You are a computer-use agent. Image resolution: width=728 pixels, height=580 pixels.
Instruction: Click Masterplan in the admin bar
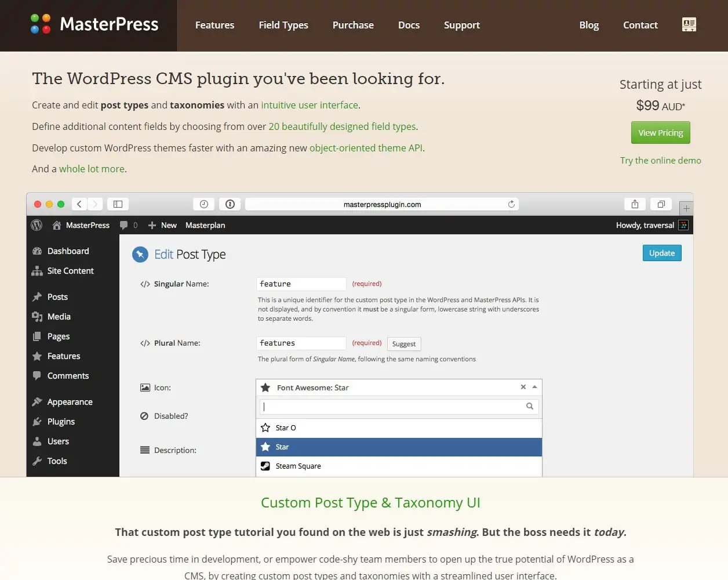pos(205,225)
